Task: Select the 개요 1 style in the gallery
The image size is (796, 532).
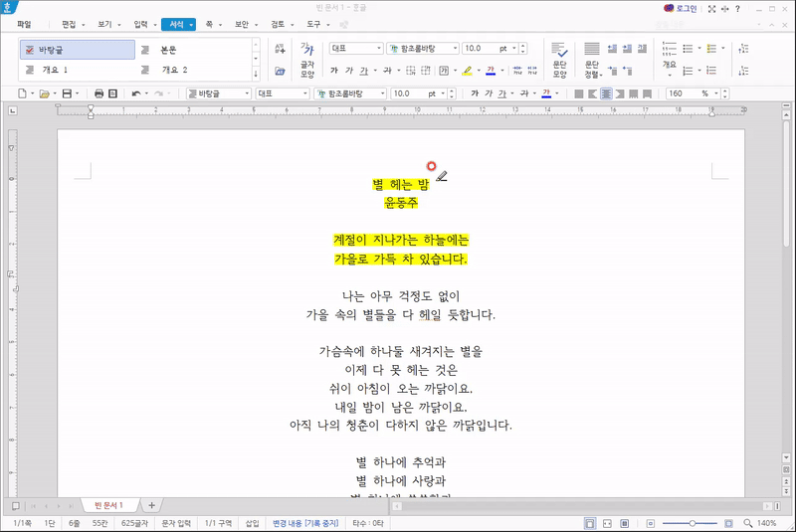Action: (x=78, y=70)
